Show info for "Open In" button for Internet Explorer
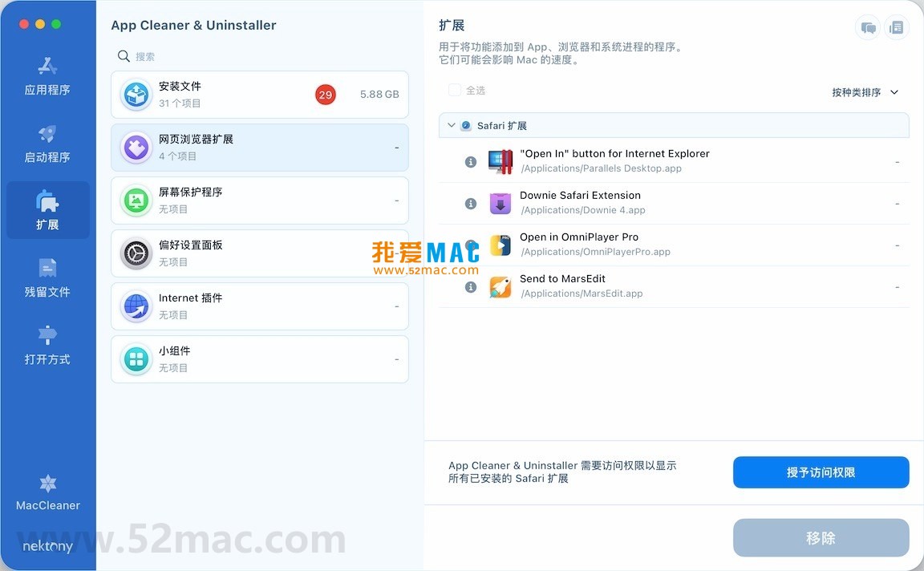Screen dimensions: 924x571 coord(470,161)
